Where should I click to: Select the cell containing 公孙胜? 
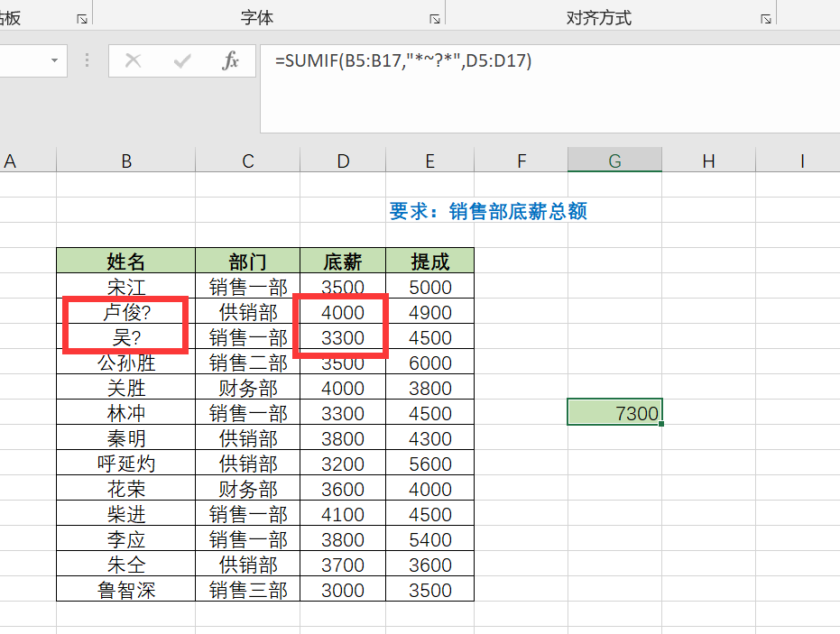[x=126, y=362]
